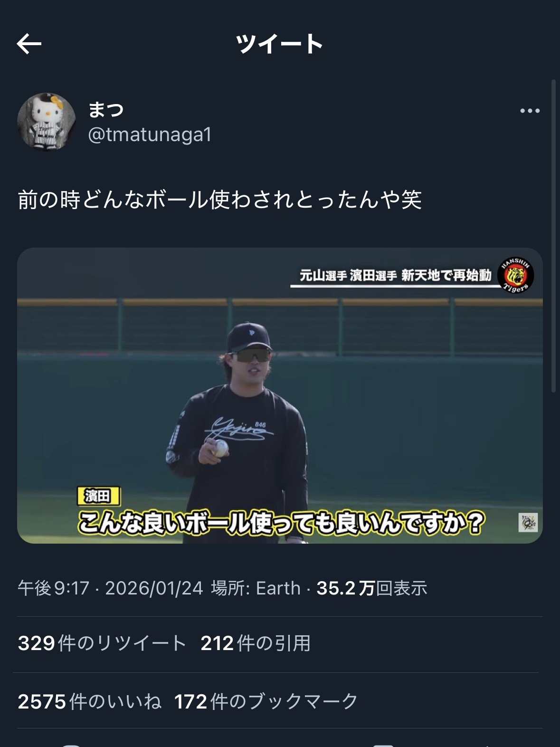This screenshot has width=560, height=747.
Task: Click the yellow 濱田 name label in video
Action: pyautogui.click(x=99, y=496)
